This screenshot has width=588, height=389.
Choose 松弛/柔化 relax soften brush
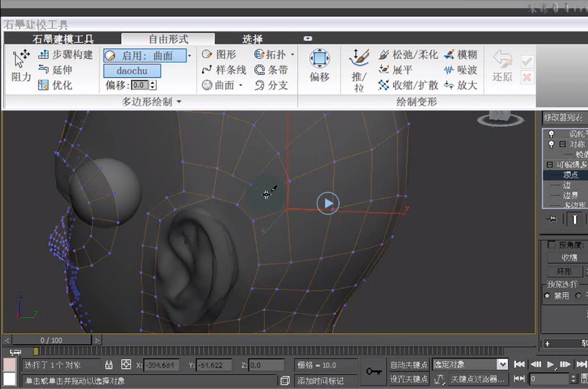(x=408, y=55)
